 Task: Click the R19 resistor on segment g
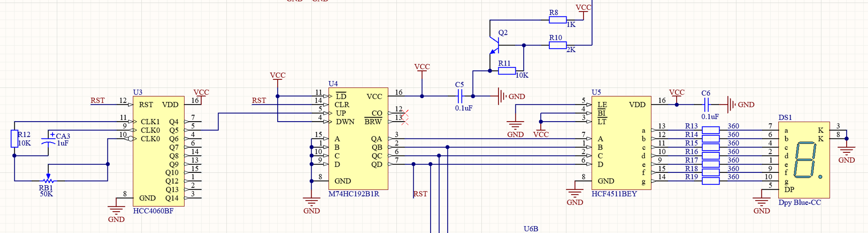pos(711,181)
